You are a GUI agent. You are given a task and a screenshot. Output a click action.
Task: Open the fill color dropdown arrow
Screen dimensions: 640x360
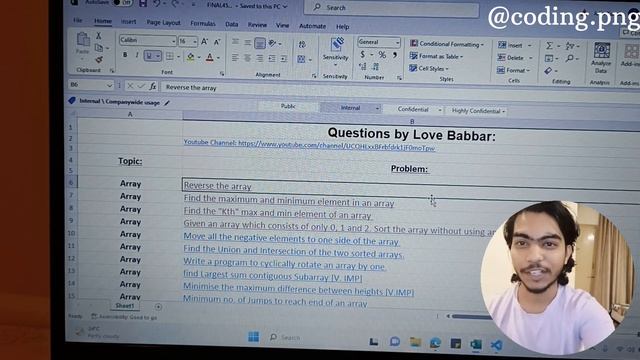tap(199, 57)
